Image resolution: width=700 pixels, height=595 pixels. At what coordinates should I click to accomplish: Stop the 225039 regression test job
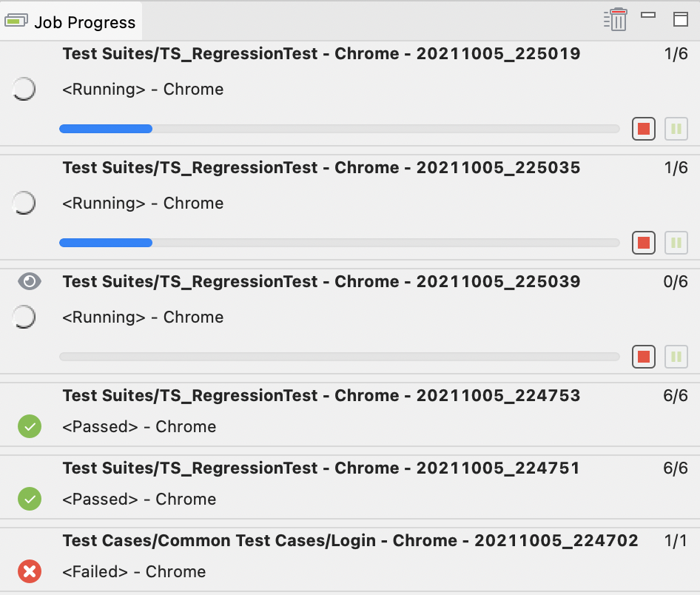(x=643, y=357)
